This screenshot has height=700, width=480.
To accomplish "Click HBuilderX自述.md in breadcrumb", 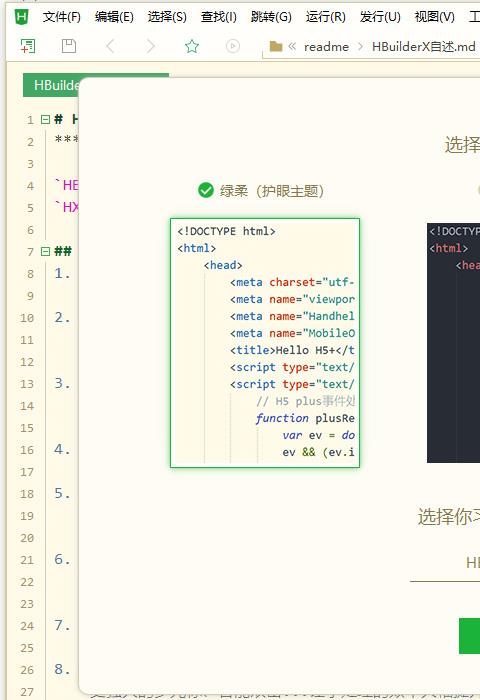I will pos(423,46).
